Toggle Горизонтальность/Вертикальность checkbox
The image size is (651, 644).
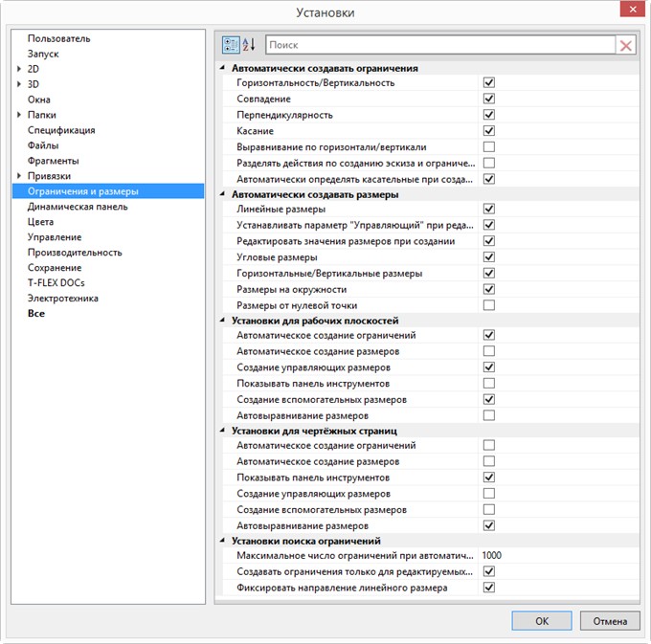pos(489,82)
